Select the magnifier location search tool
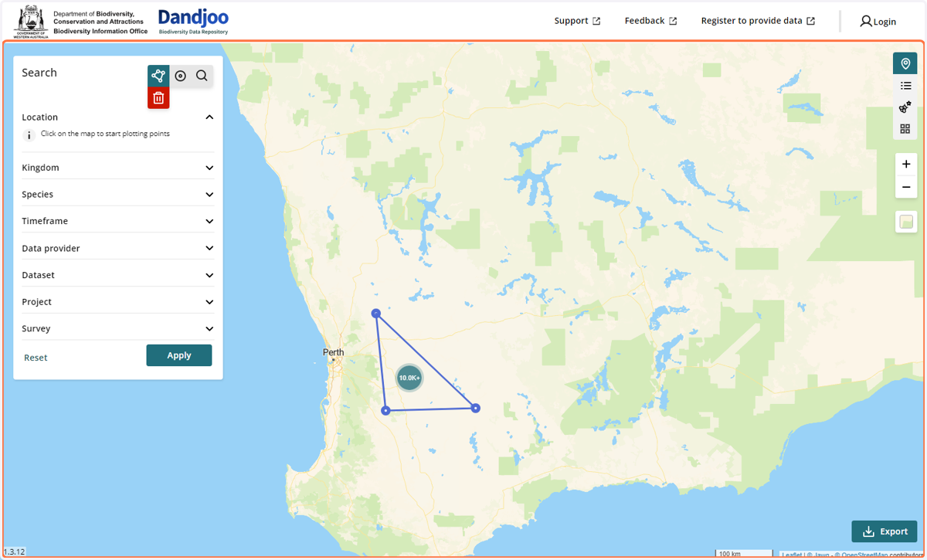This screenshot has height=560, width=927. (x=202, y=76)
